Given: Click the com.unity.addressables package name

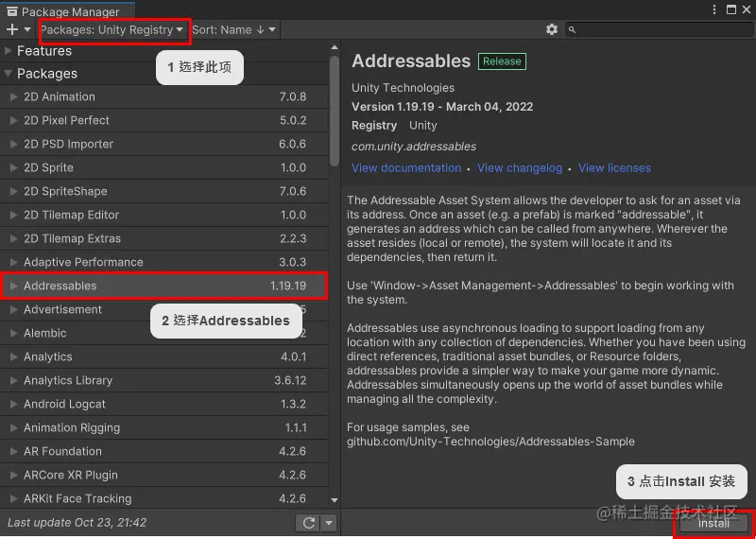Looking at the screenshot, I should pos(414,147).
